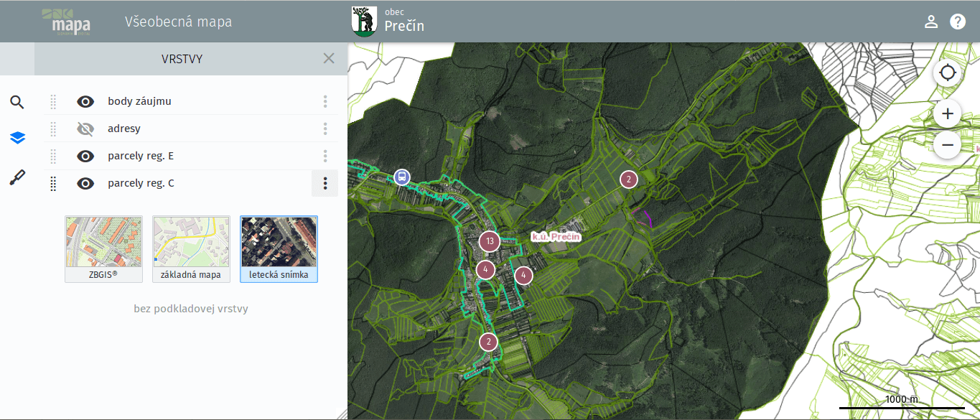Hide the parcely reg. C layer

(x=85, y=183)
